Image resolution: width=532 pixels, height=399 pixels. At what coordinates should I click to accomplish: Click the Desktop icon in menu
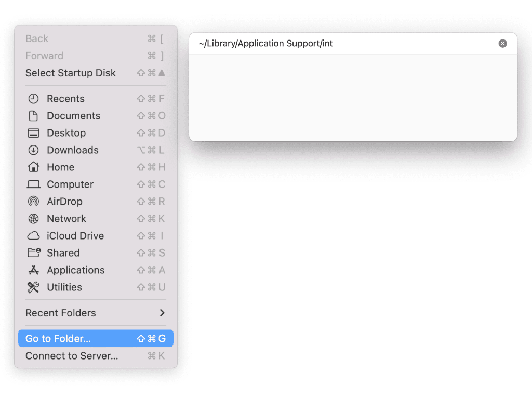(33, 133)
